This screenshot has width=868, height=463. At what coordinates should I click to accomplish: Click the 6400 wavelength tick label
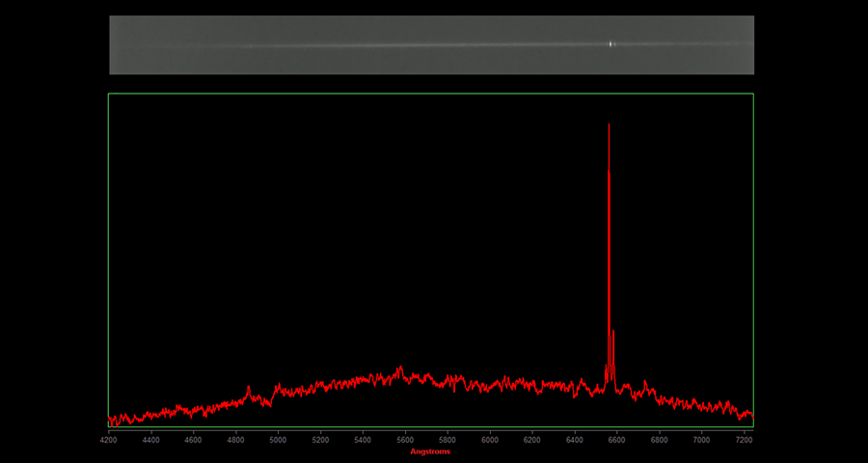(575, 440)
